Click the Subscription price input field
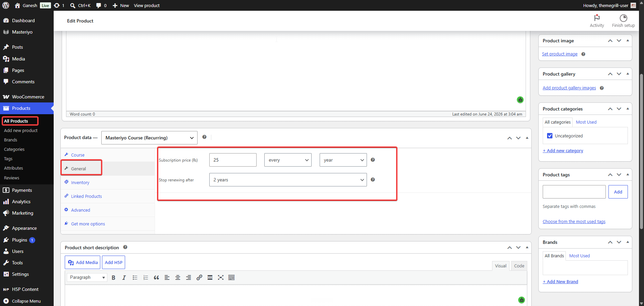 click(233, 160)
